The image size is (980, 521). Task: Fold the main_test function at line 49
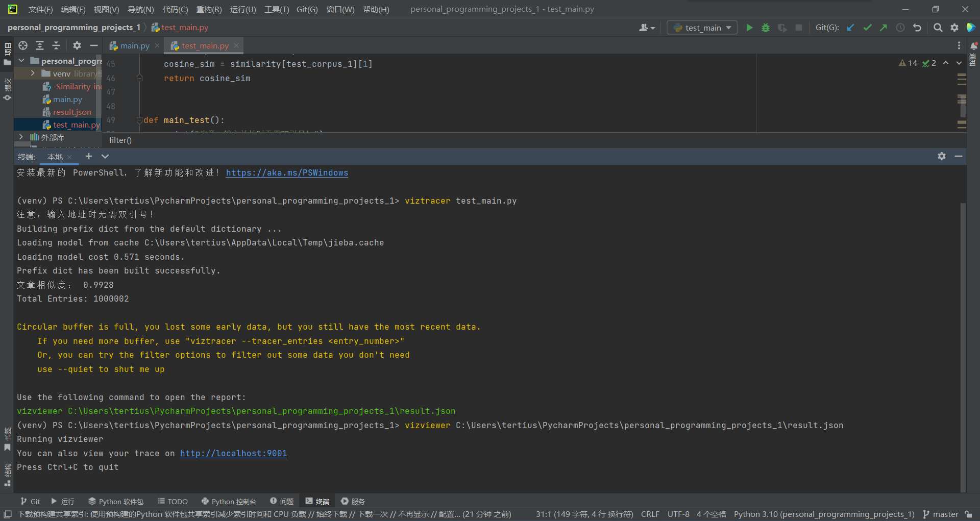139,120
